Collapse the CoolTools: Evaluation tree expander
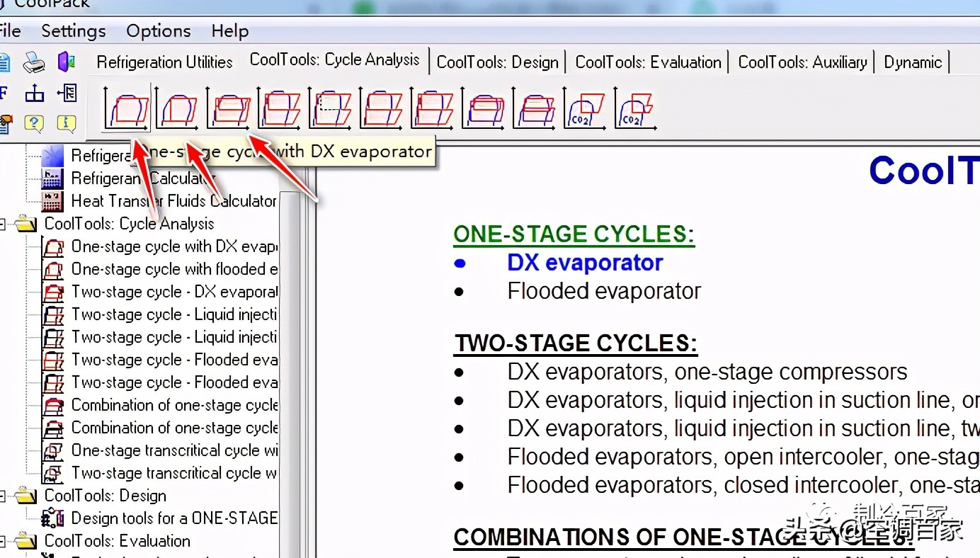This screenshot has height=558, width=980. (2, 542)
